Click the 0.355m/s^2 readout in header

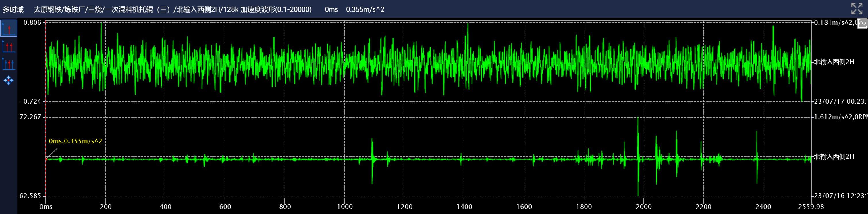[x=365, y=9]
